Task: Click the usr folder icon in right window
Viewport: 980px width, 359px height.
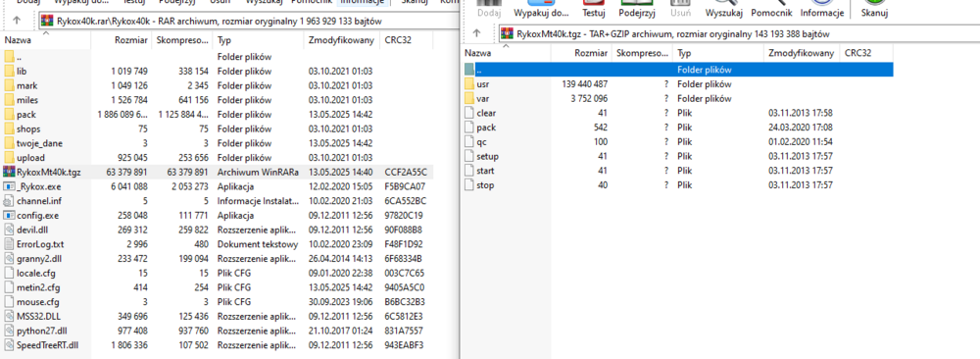Action: pyautogui.click(x=469, y=83)
